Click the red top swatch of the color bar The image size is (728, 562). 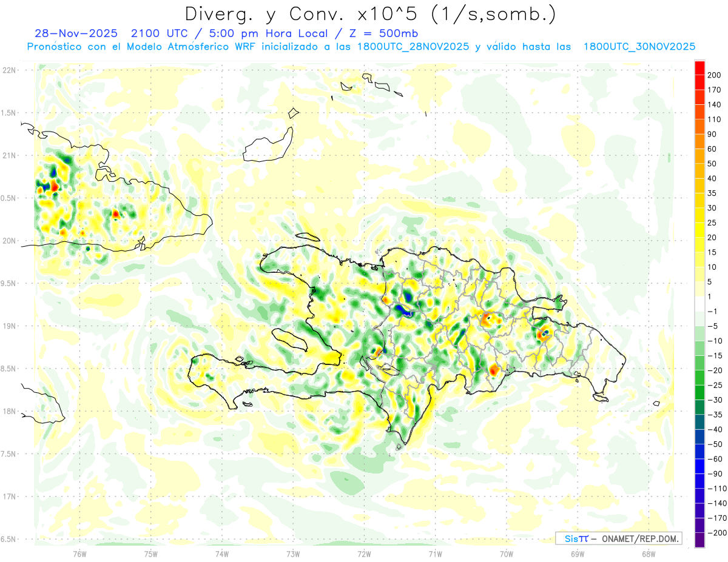point(699,68)
